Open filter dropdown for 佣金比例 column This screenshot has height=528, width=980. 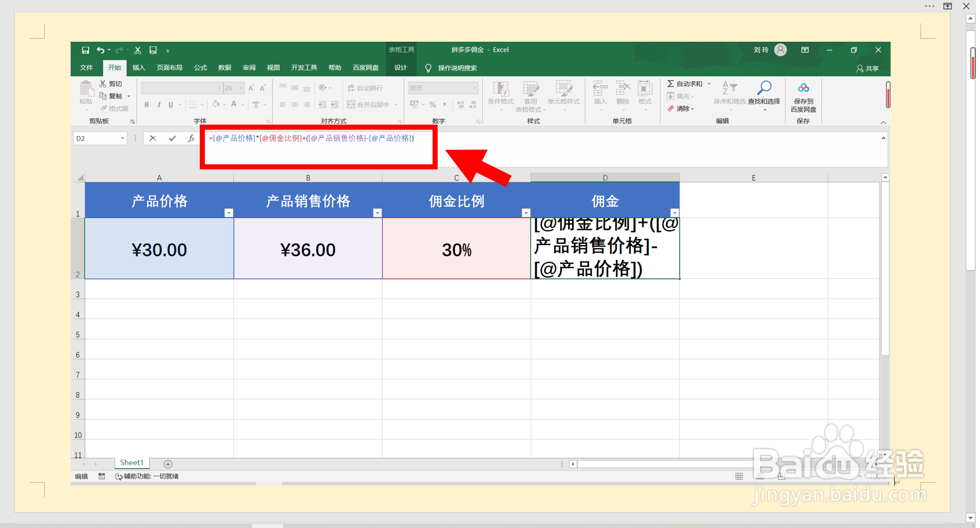tap(526, 213)
